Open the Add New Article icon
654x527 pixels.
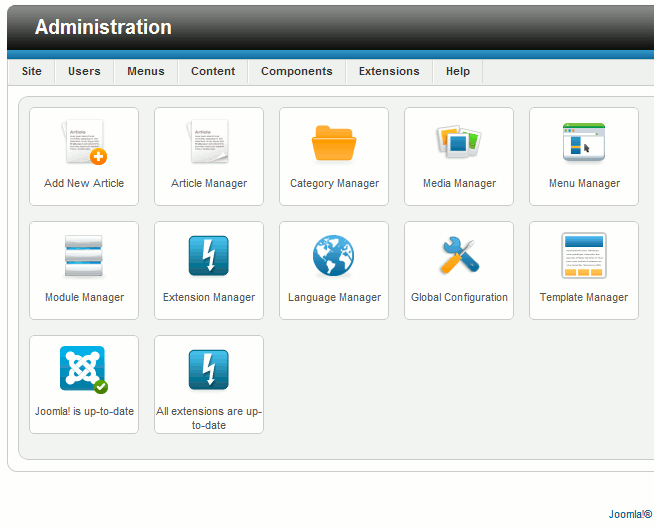point(84,144)
